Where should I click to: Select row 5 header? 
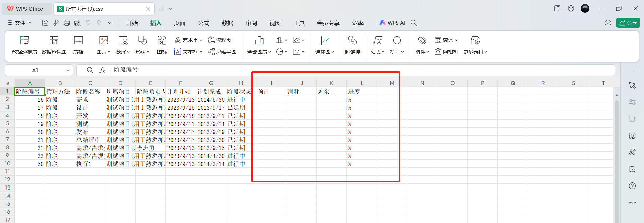click(7, 124)
